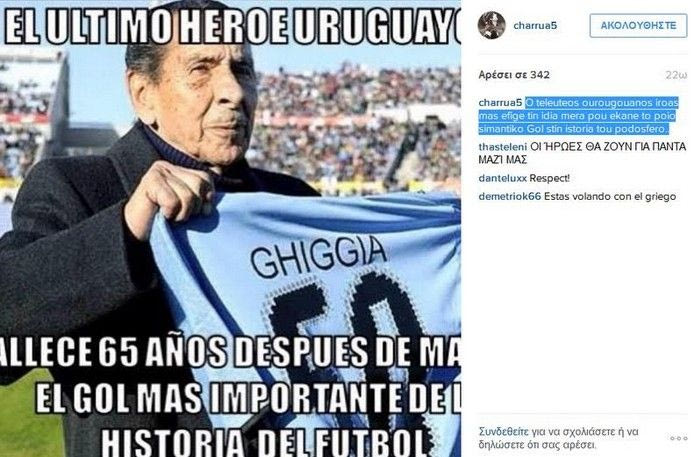The image size is (700, 457).
Task: Open charrua5 username in the caption
Action: 500,103
